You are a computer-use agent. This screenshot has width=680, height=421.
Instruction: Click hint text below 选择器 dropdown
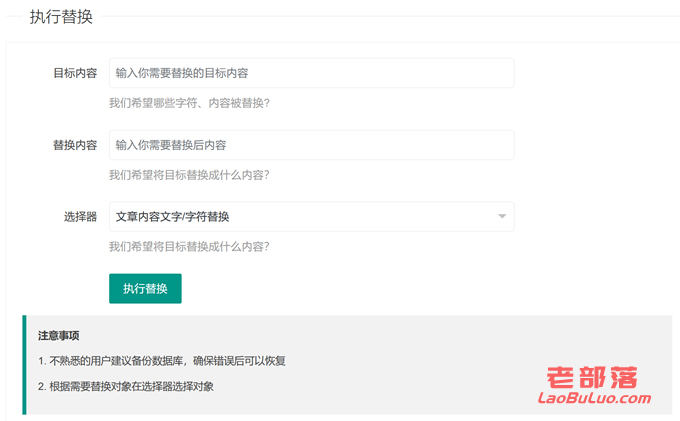[189, 246]
